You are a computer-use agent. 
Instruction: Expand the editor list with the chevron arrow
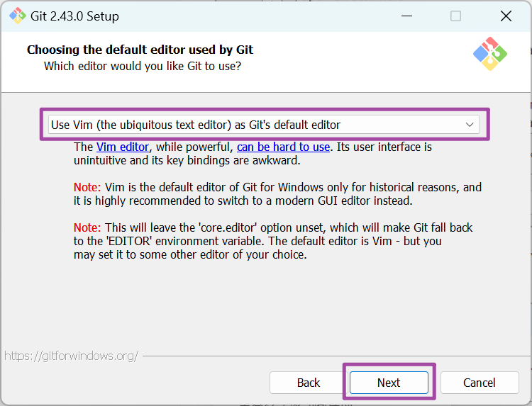[470, 125]
